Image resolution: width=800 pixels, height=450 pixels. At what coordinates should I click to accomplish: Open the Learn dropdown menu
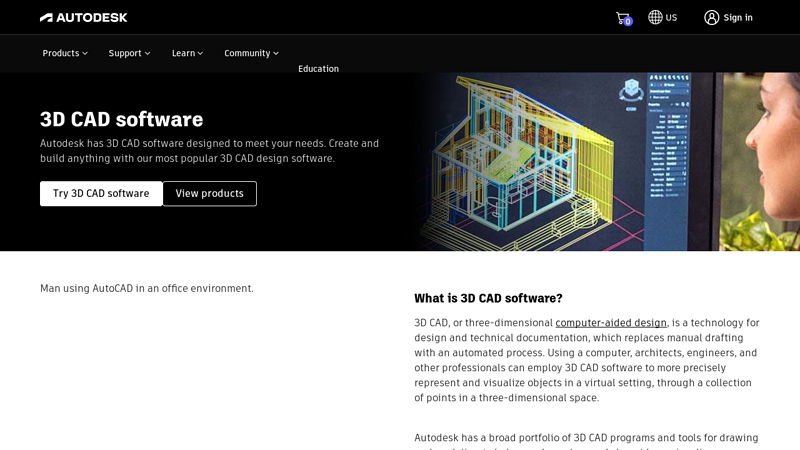point(187,53)
